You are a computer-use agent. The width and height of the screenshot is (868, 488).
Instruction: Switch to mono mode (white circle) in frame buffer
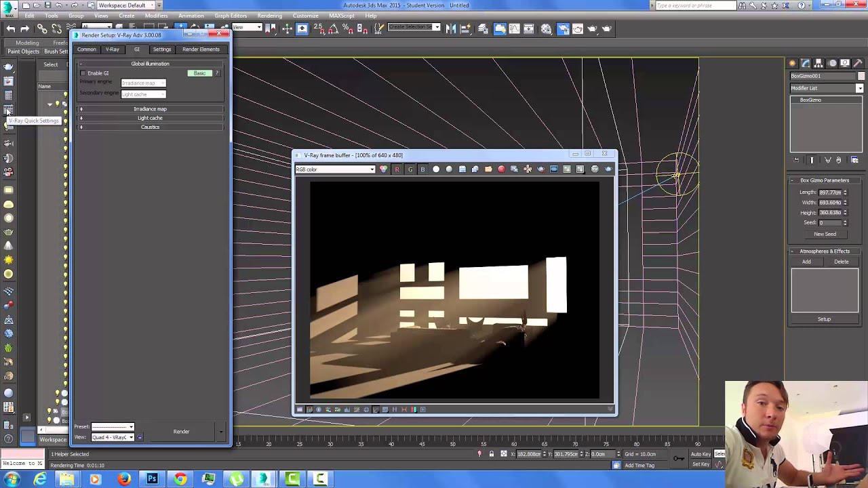click(436, 169)
